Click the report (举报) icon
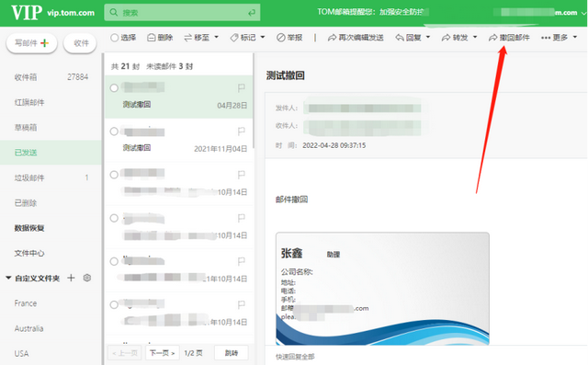 click(281, 38)
